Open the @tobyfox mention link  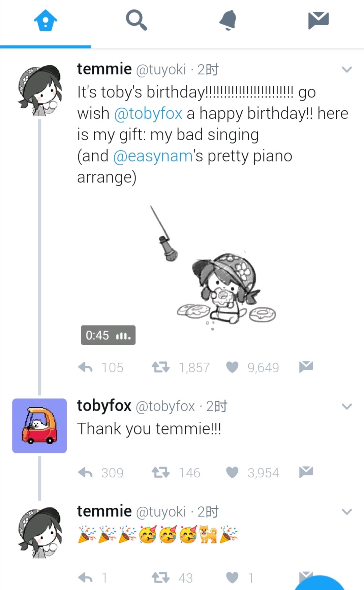148,113
